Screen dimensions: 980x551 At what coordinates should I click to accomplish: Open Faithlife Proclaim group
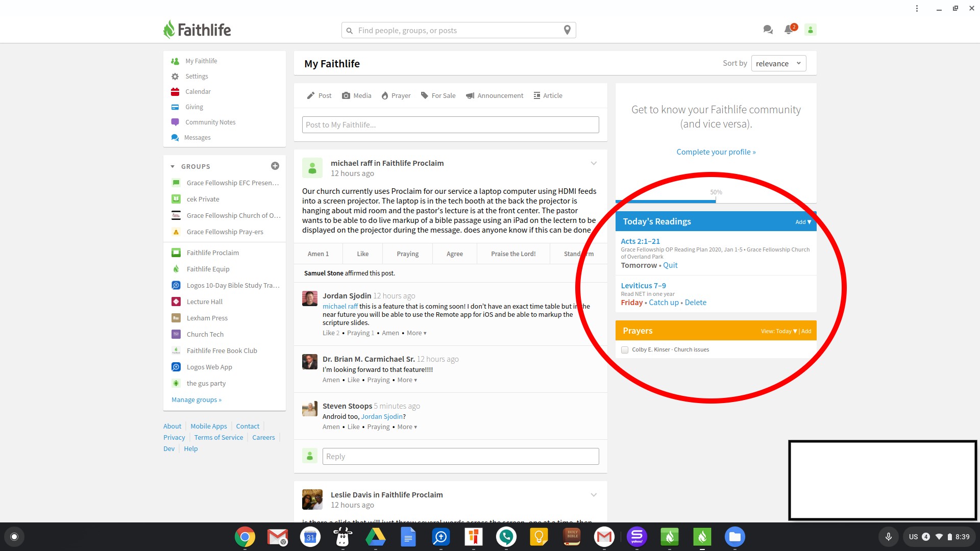(212, 253)
